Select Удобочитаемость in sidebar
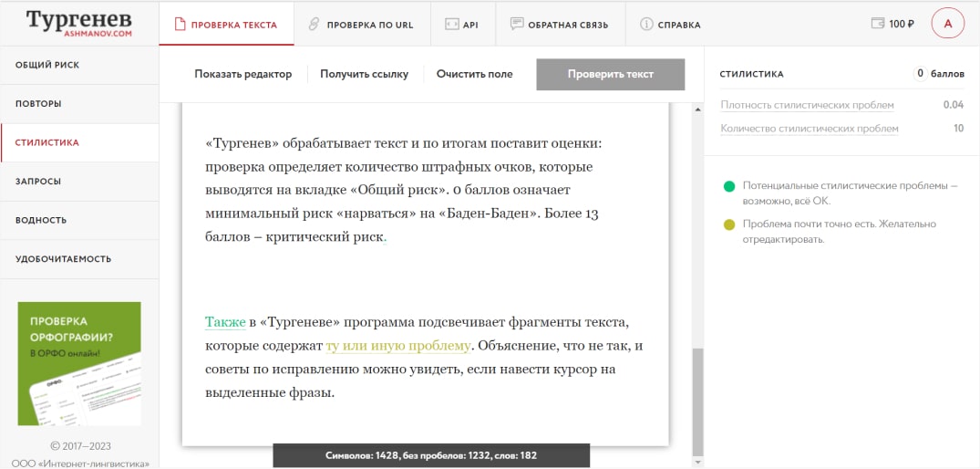The height and width of the screenshot is (469, 980). tap(79, 259)
